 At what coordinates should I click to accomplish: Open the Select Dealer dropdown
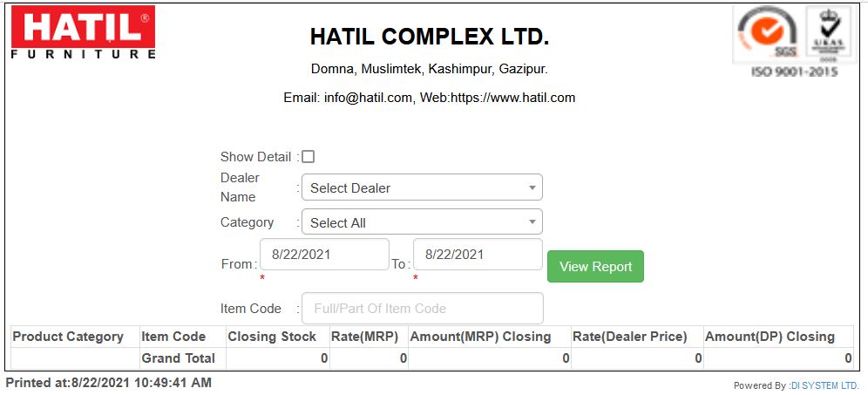pos(422,187)
